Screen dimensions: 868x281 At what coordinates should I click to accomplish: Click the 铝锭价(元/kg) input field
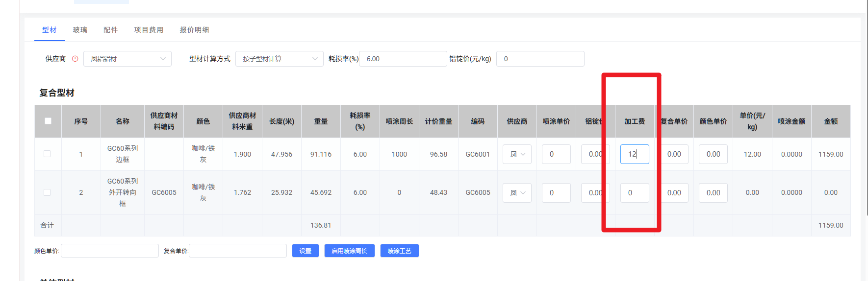[x=540, y=59]
